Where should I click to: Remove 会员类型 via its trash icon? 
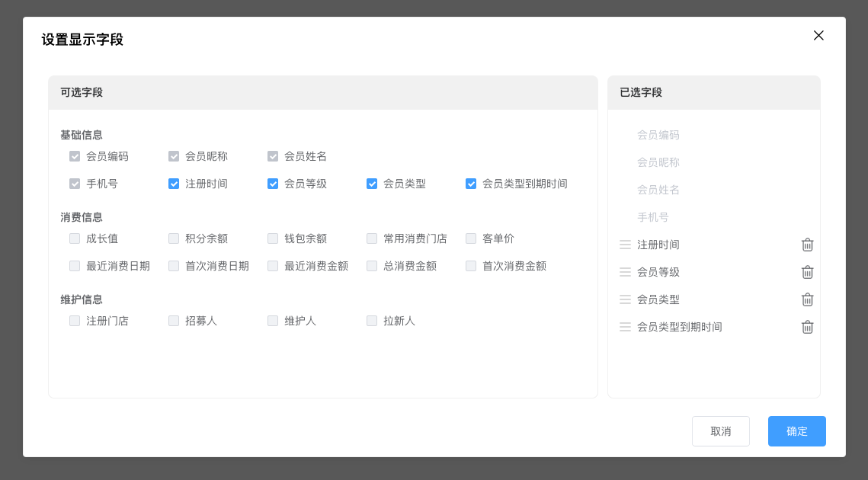(807, 299)
